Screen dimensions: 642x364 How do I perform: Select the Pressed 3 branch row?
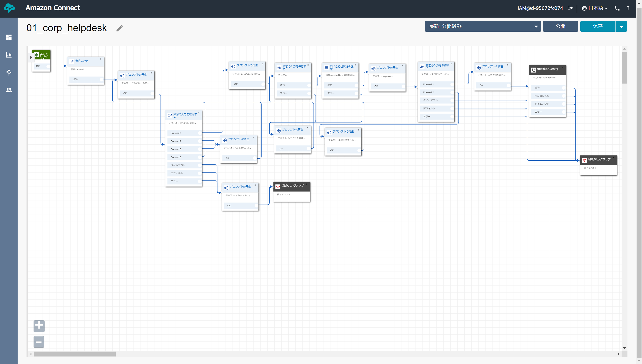tap(184, 149)
